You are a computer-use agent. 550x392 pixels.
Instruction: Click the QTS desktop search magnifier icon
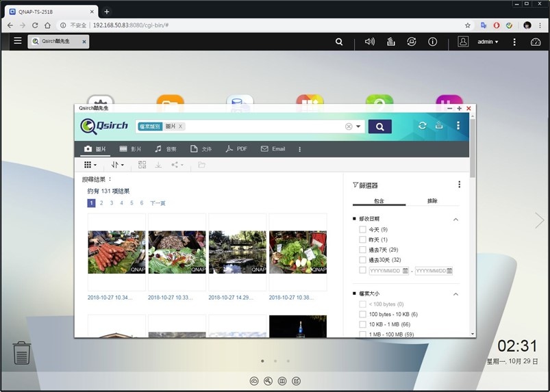click(339, 42)
